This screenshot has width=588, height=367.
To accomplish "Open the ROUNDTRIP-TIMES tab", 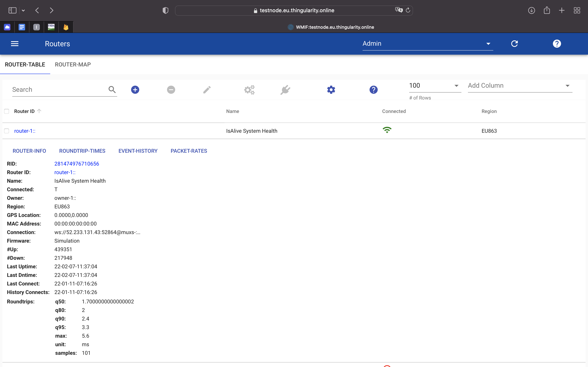I will pos(82,151).
